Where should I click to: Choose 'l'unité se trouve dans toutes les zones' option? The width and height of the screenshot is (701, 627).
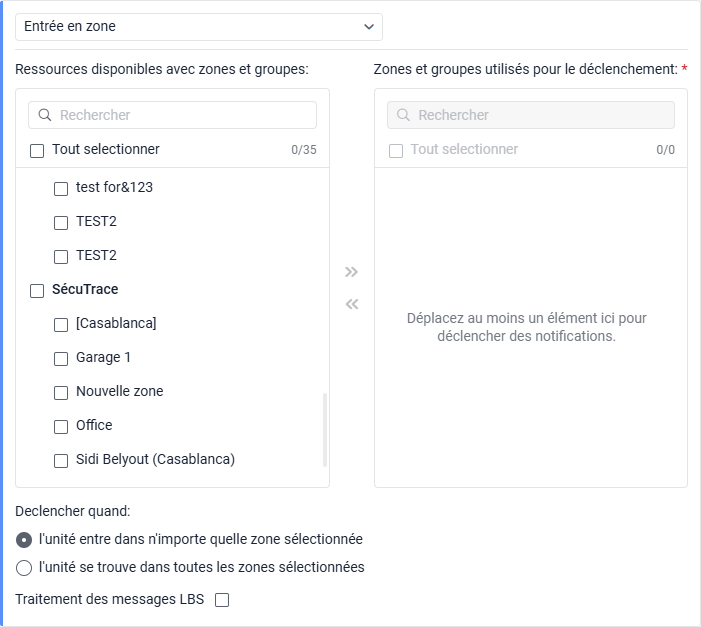[x=24, y=568]
